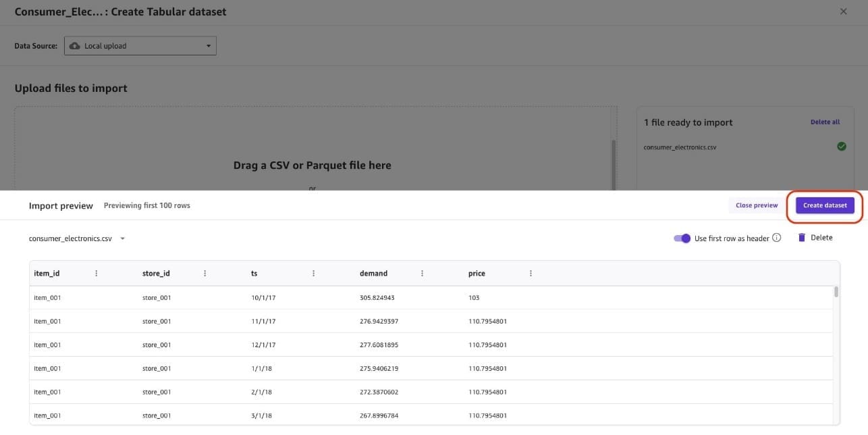
Task: Open the demand column options menu
Action: tap(422, 273)
